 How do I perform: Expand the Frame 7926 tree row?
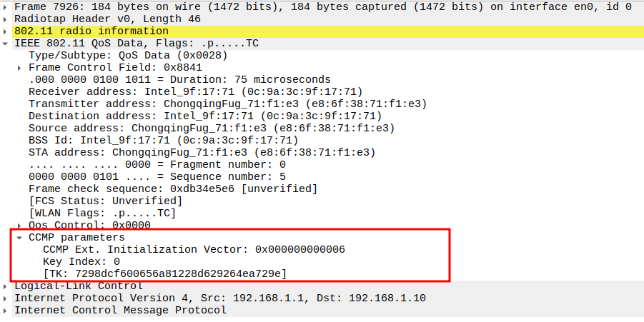[x=6, y=6]
